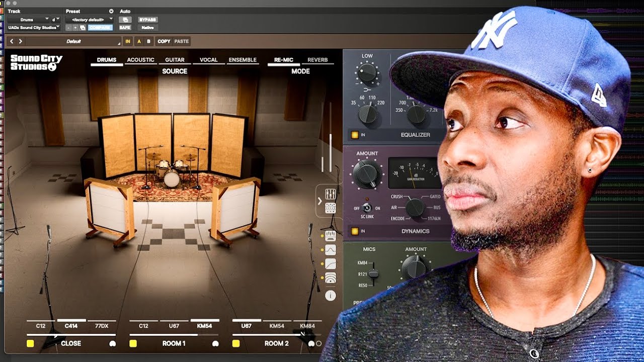Flip the SC LINK off/on switch
The height and width of the screenshot is (362, 644).
367,208
